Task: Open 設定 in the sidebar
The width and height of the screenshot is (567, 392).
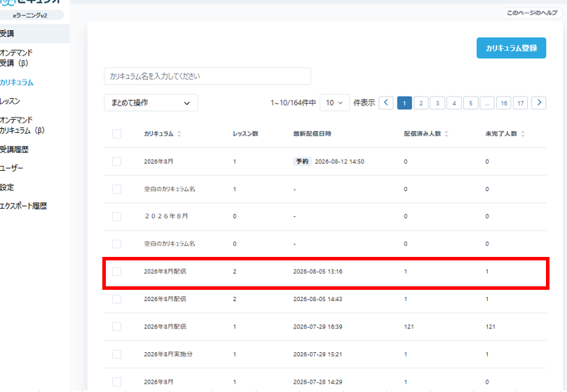Action: (7, 187)
